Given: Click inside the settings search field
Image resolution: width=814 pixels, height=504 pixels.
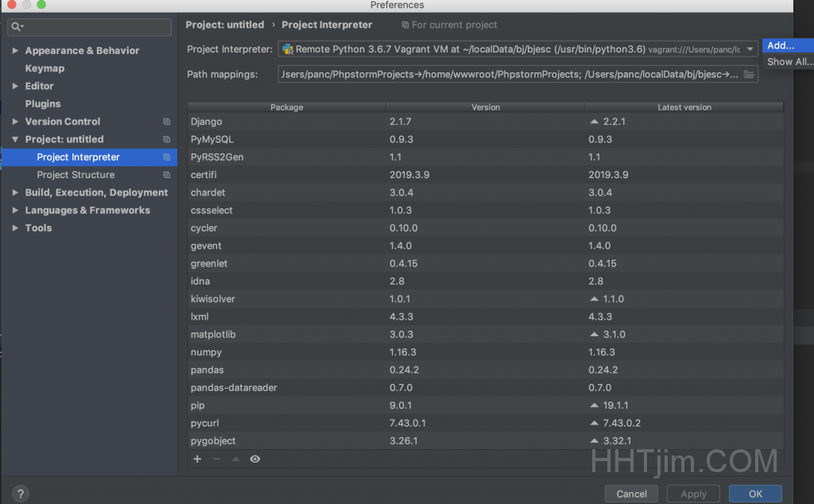Looking at the screenshot, I should pyautogui.click(x=89, y=27).
